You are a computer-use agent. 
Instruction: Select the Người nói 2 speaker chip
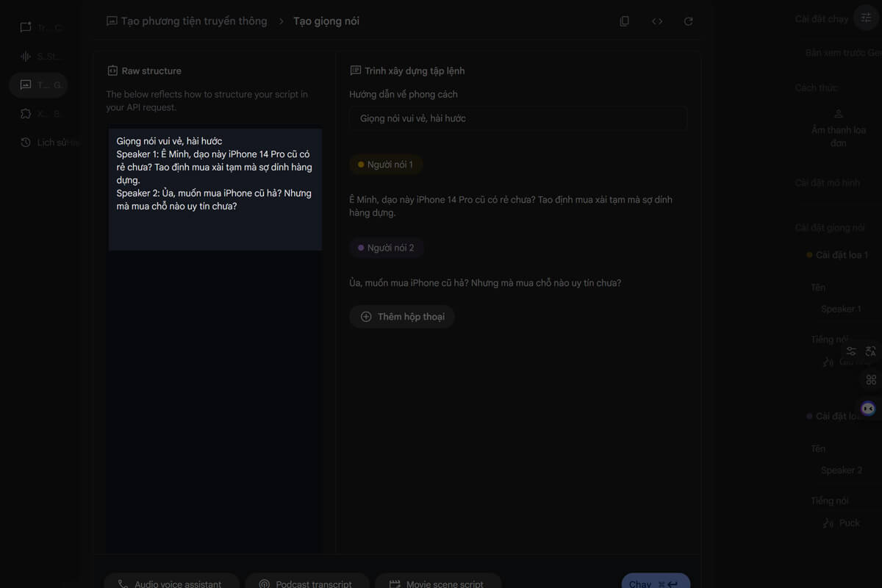point(386,248)
